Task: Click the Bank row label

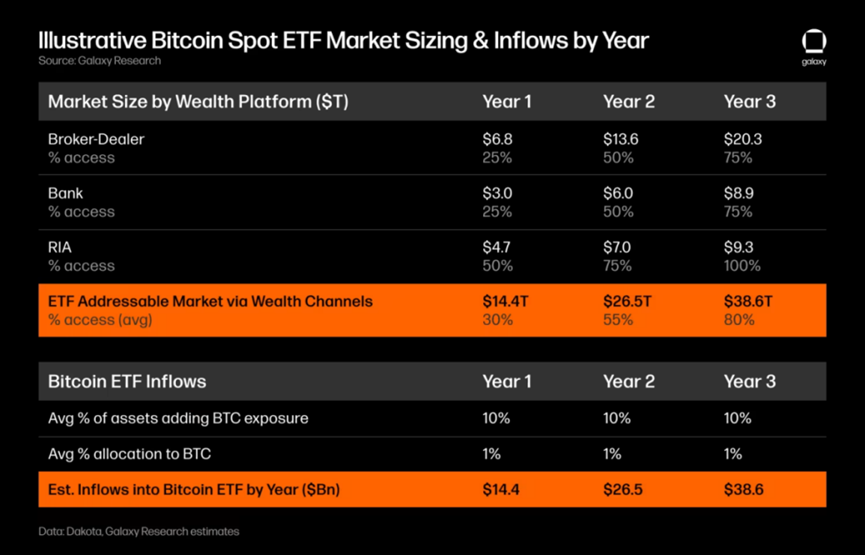Action: [x=66, y=193]
